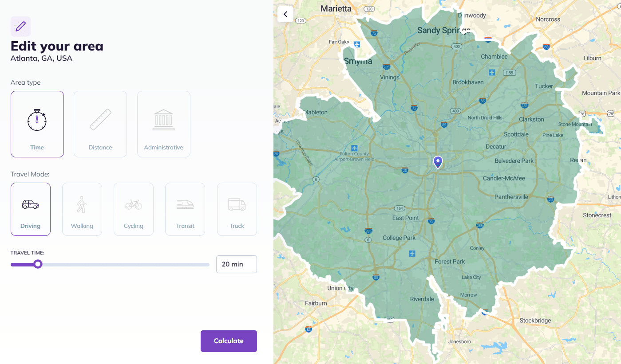Click the 20 min travel time field
Screen dimensions: 621x364
pyautogui.click(x=236, y=264)
